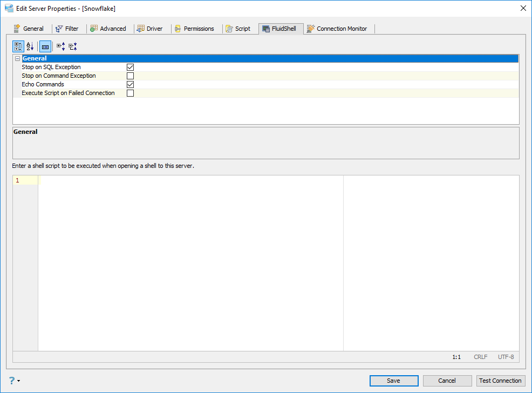Viewport: 532px width, 393px height.
Task: Toggle the description area icon
Action: click(45, 46)
